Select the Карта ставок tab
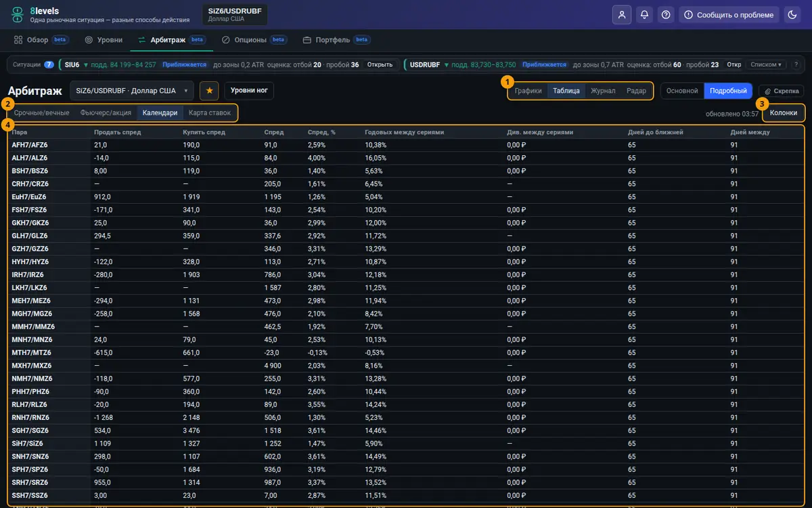This screenshot has width=812, height=508. click(x=210, y=112)
